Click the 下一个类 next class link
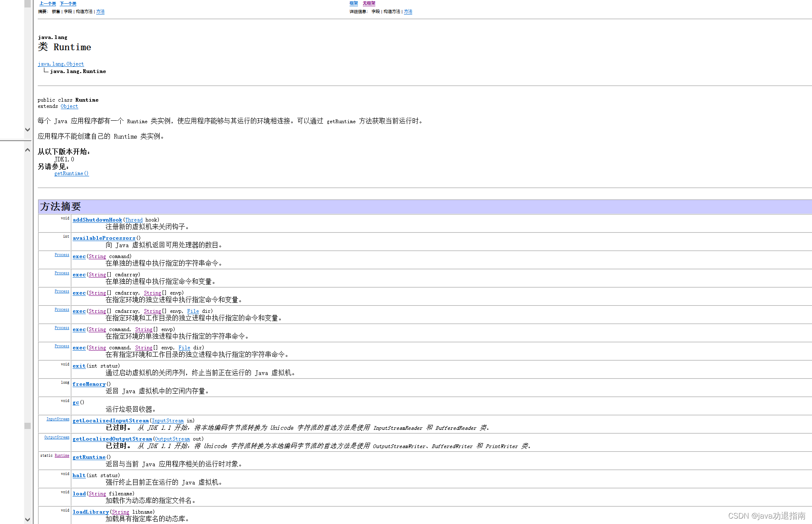The image size is (812, 524). 68,3
